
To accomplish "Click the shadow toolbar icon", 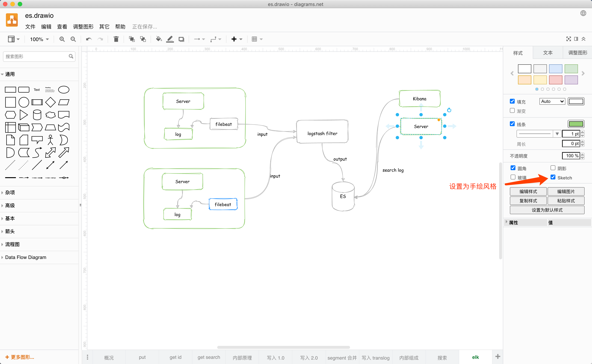I will (x=181, y=39).
